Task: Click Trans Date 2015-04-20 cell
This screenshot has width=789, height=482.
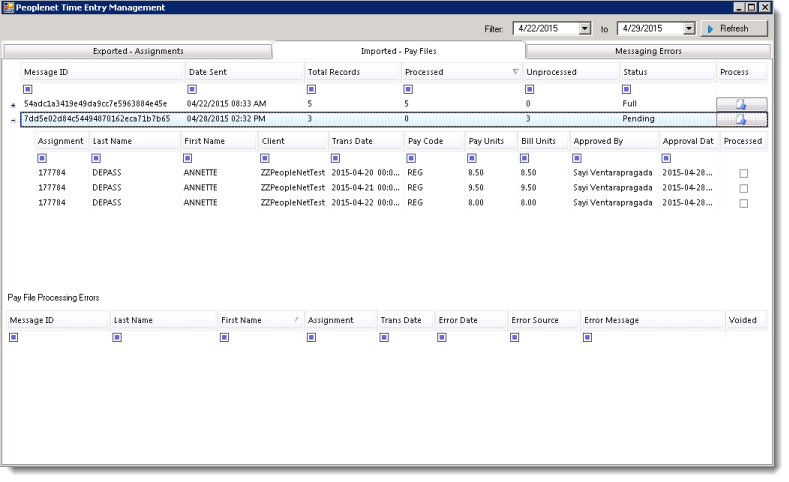Action: click(365, 173)
